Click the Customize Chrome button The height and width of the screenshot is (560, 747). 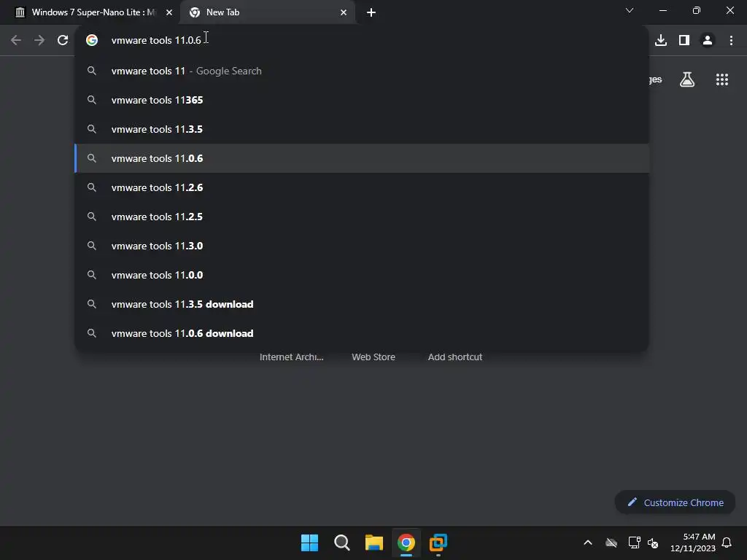pyautogui.click(x=675, y=502)
